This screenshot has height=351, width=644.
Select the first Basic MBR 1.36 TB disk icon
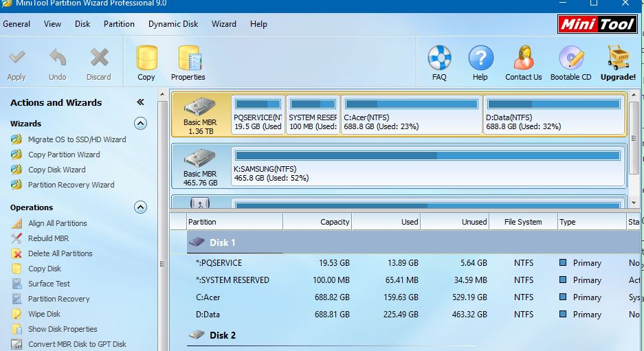tap(199, 106)
